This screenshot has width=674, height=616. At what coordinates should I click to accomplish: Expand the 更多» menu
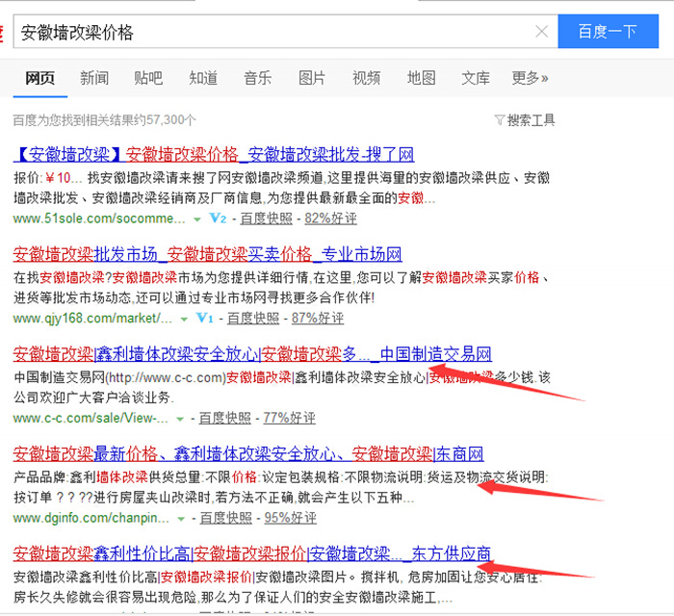[530, 78]
